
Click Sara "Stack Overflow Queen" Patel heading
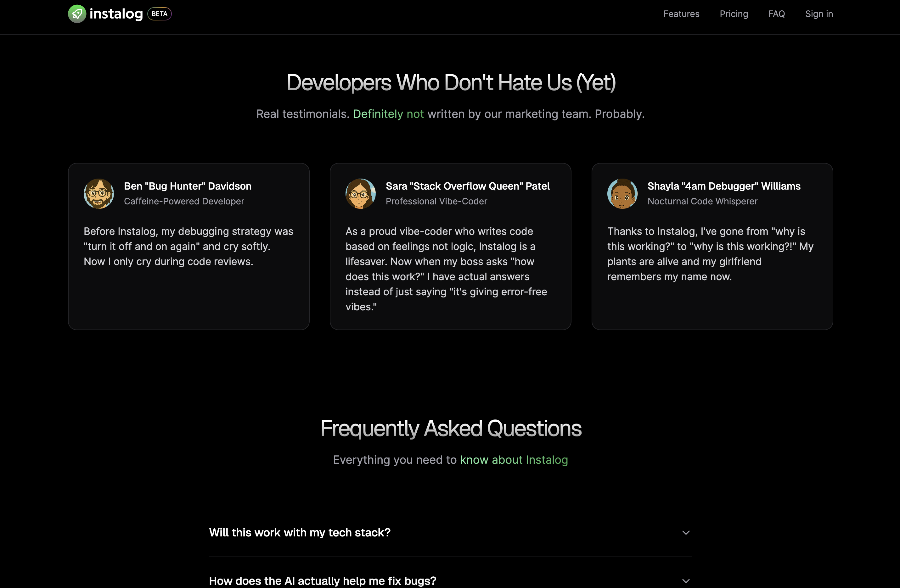467,186
